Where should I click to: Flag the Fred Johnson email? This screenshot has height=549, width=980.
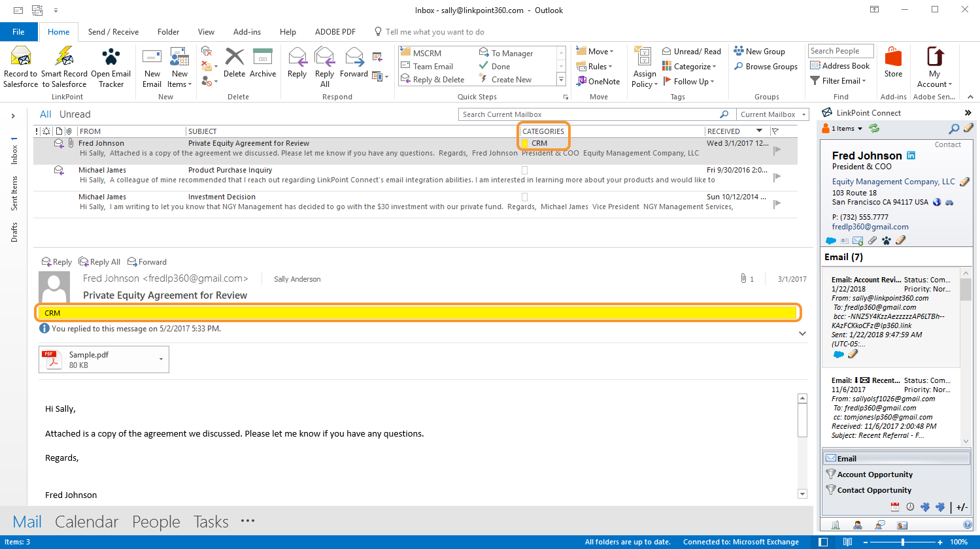(777, 150)
